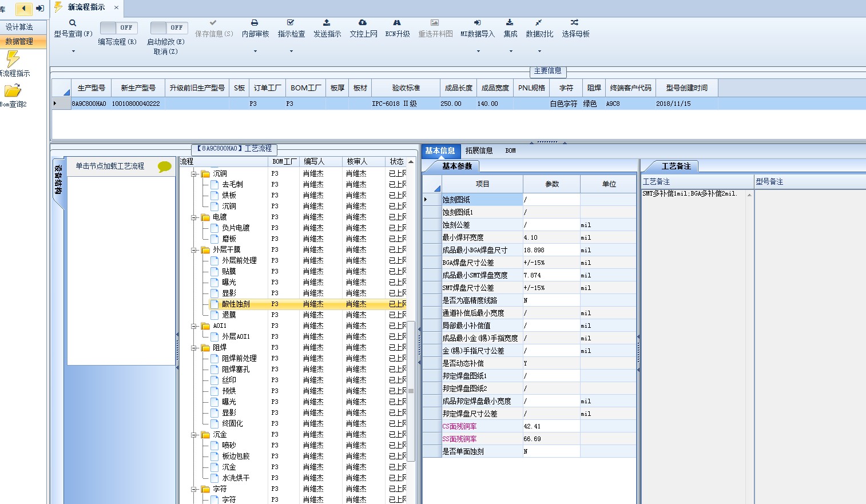Select 退膜 process node
The width and height of the screenshot is (866, 504).
[x=229, y=315]
